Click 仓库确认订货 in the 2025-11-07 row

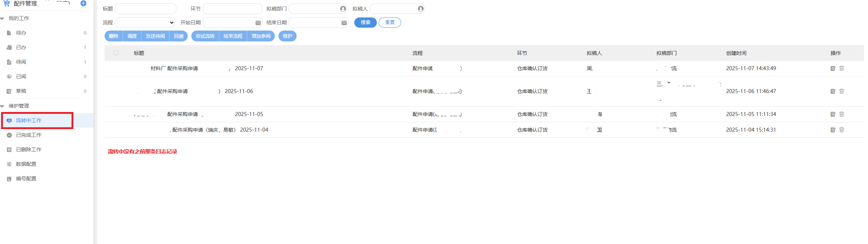(x=532, y=68)
